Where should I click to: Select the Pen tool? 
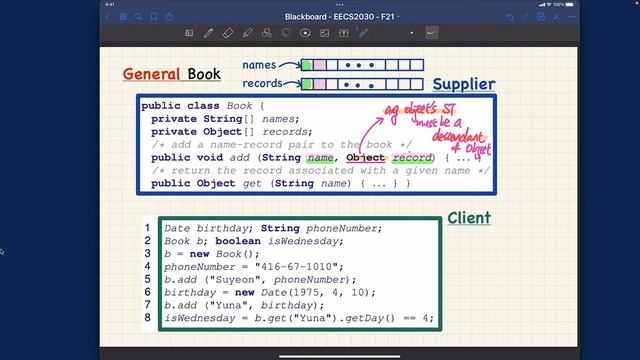point(208,33)
